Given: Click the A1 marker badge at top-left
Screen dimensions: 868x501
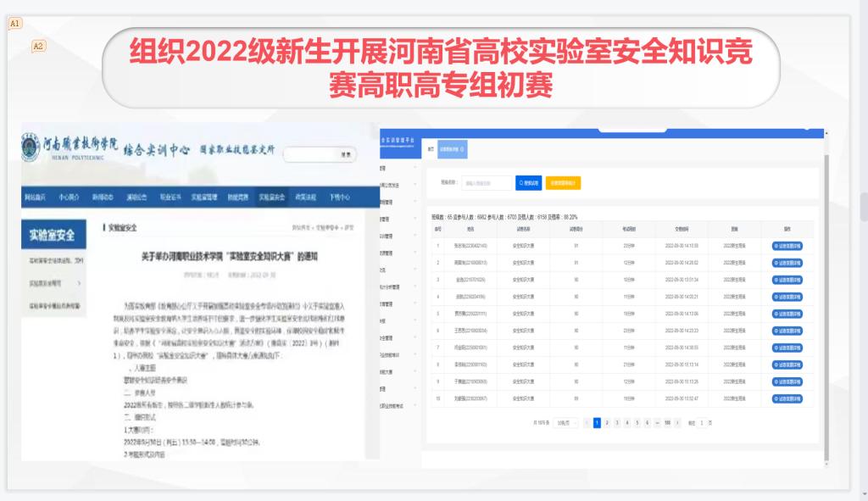Looking at the screenshot, I should 15,24.
